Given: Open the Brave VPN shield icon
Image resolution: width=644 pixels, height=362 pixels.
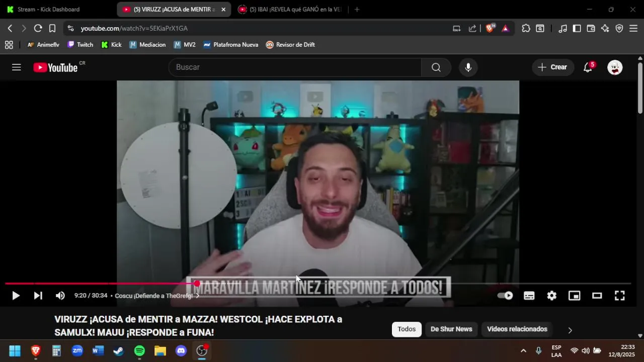Looking at the screenshot, I should [x=619, y=29].
